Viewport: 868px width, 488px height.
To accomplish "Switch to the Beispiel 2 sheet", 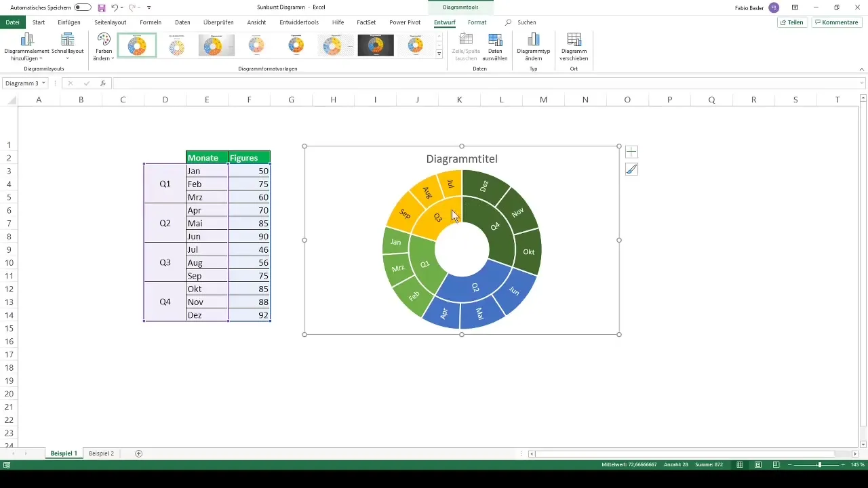I will pos(101,453).
